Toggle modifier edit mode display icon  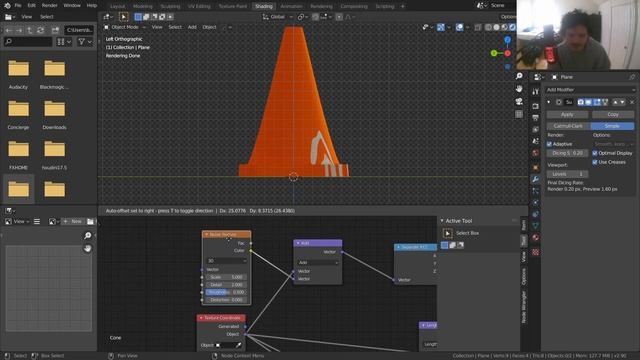coord(597,102)
